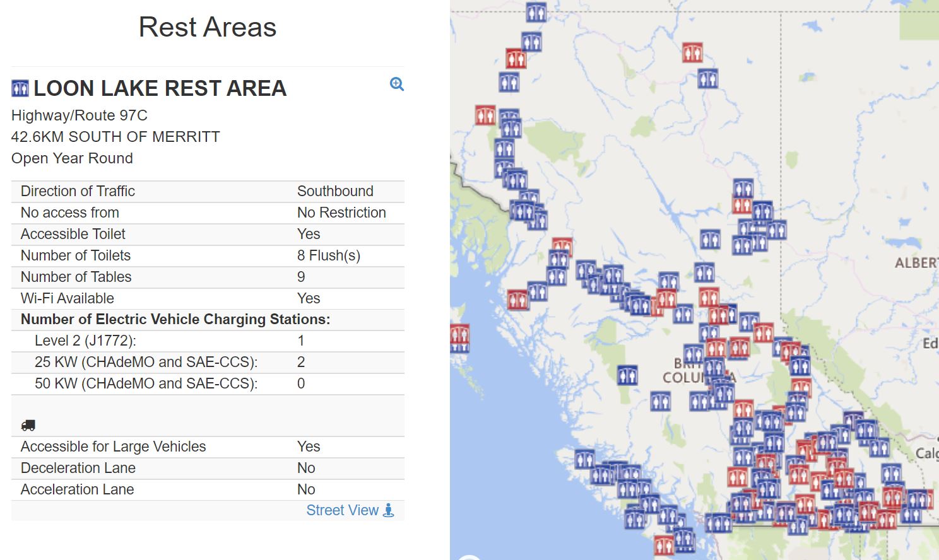
Task: Click the truck icon above large vehicle rows
Action: click(x=28, y=426)
